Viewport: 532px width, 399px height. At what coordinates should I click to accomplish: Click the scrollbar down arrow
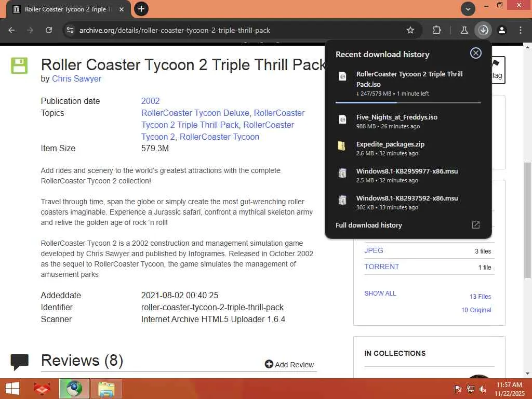[x=527, y=374]
